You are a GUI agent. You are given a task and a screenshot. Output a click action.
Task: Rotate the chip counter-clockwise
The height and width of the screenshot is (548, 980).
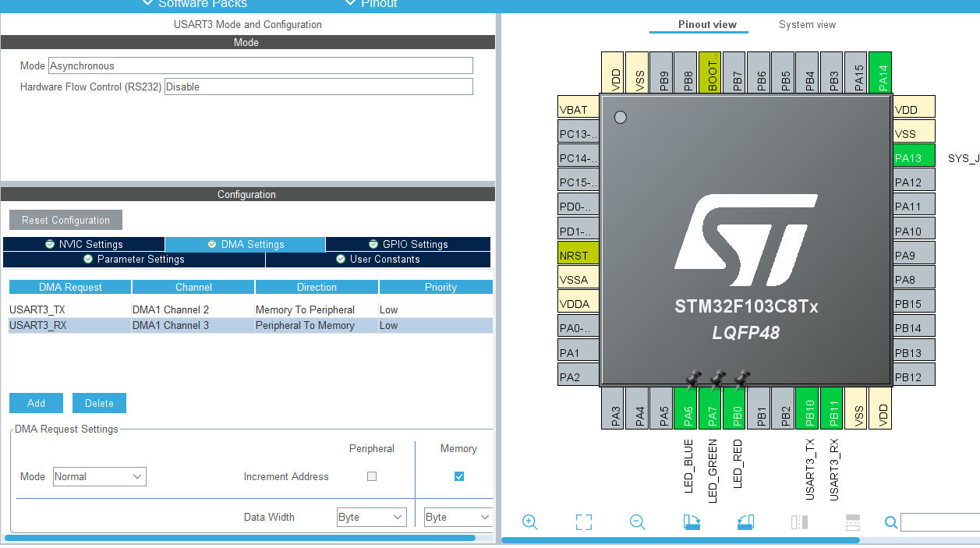(x=745, y=522)
